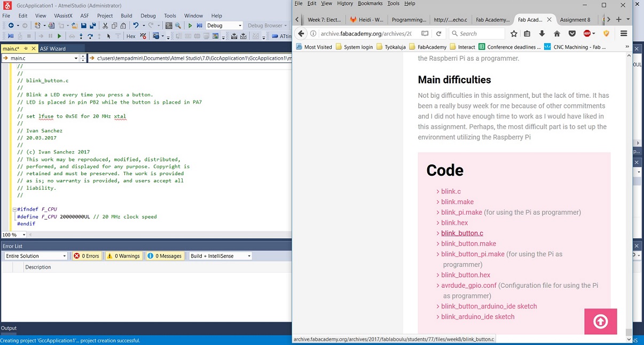Image resolution: width=644 pixels, height=345 pixels.
Task: Open the Firefox History menu
Action: tap(345, 3)
